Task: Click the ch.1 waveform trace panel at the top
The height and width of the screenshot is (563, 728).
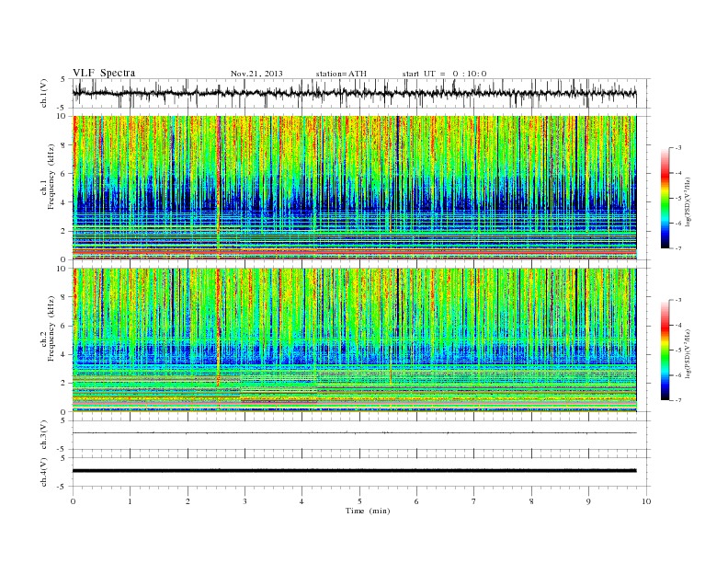Action: tap(361, 93)
